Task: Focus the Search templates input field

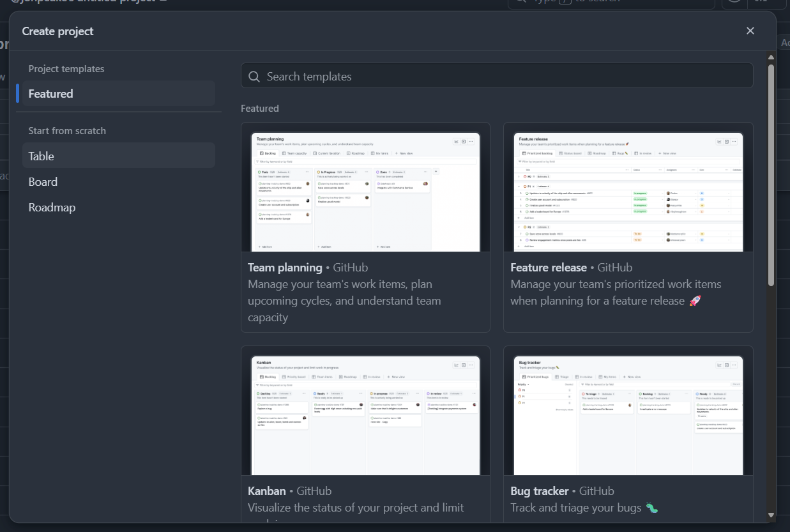Action: click(x=497, y=76)
